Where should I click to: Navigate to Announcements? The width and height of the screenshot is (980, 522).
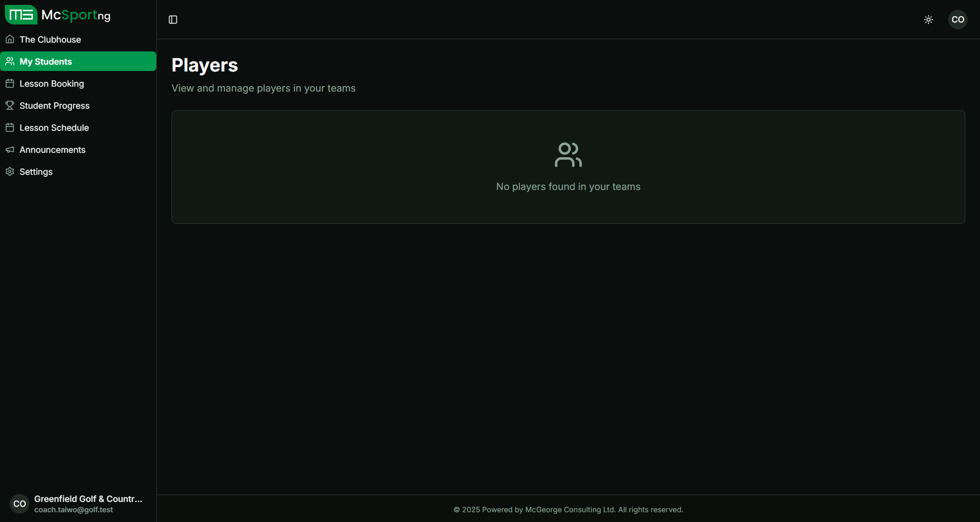(x=52, y=150)
